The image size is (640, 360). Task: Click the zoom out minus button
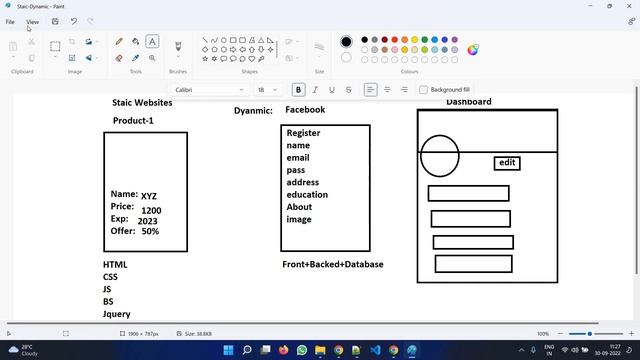coord(560,333)
